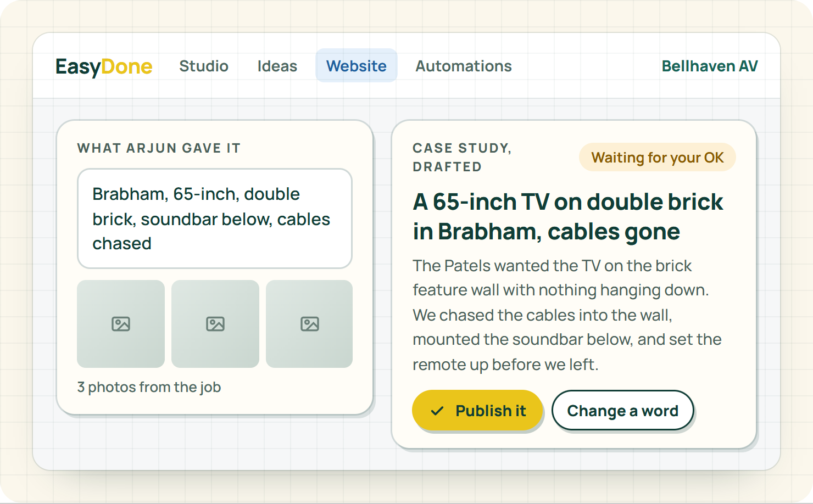The width and height of the screenshot is (813, 504).
Task: Open the first job photo thumbnail
Action: pyautogui.click(x=121, y=324)
